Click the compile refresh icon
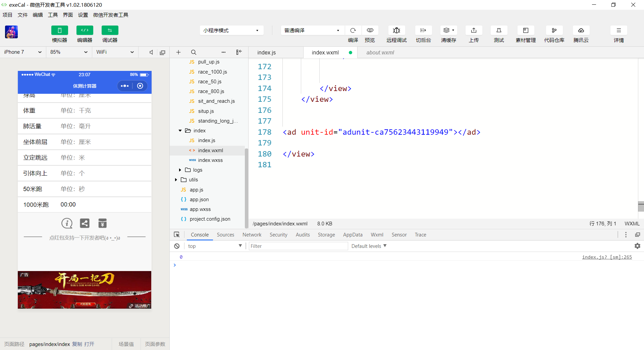 353,30
